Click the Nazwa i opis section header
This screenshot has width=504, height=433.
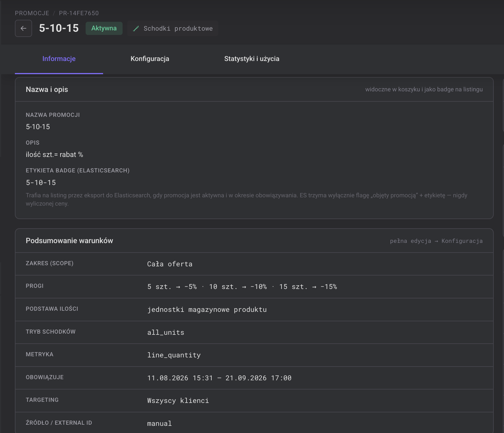(x=47, y=89)
